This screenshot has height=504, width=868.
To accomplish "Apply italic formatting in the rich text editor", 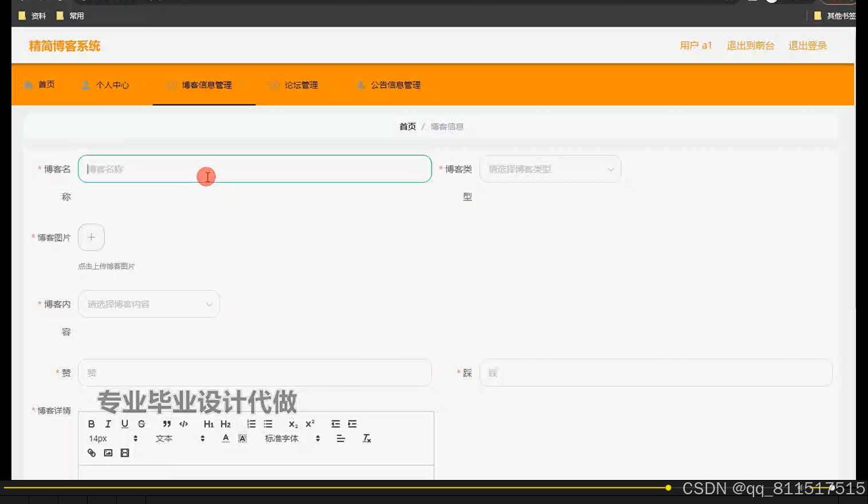I will (x=108, y=424).
